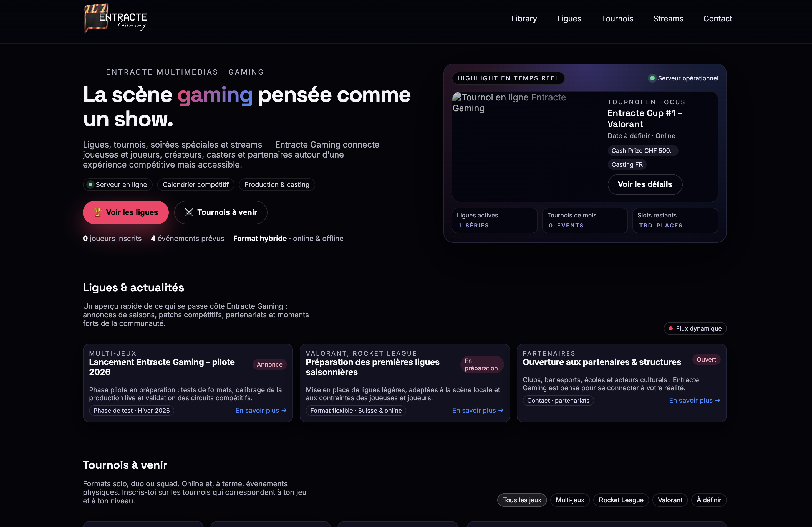Navigate to the Streams section
The width and height of the screenshot is (812, 527).
pyautogui.click(x=668, y=18)
